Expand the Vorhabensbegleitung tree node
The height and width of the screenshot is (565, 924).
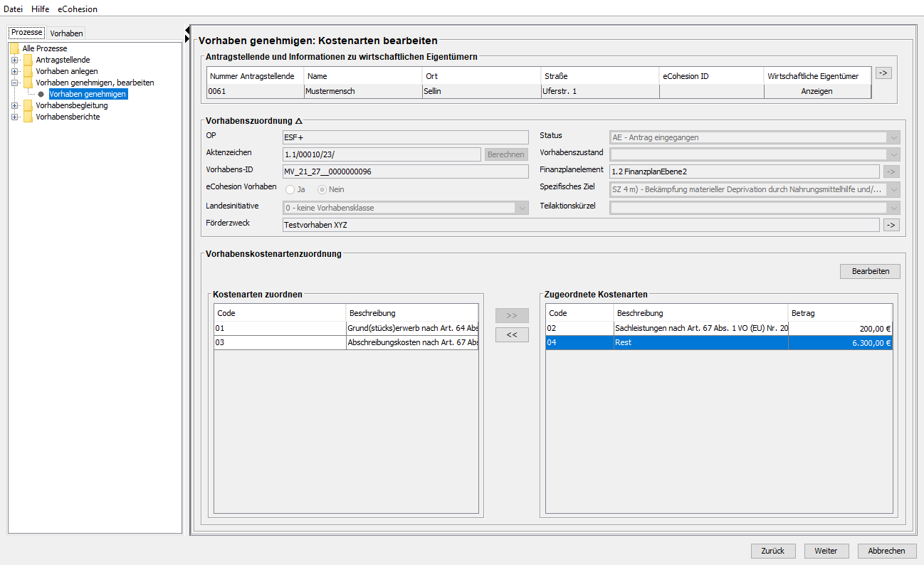click(x=14, y=105)
